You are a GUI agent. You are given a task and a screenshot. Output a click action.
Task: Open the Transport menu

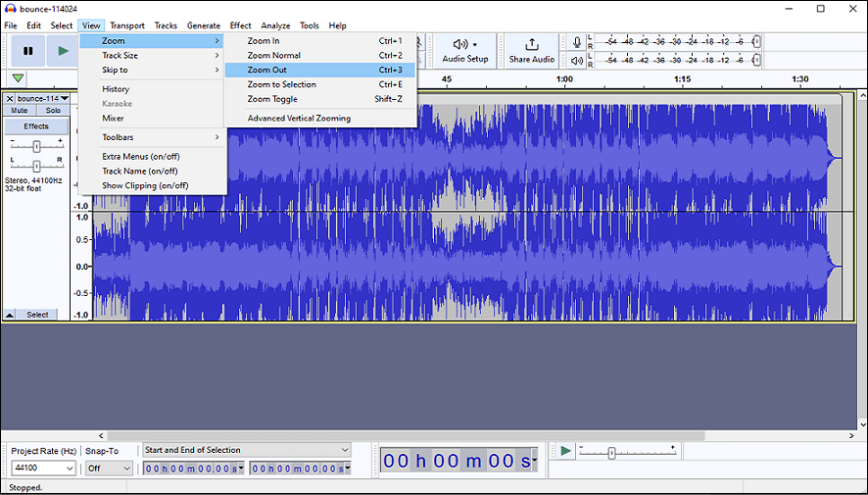[x=127, y=25]
